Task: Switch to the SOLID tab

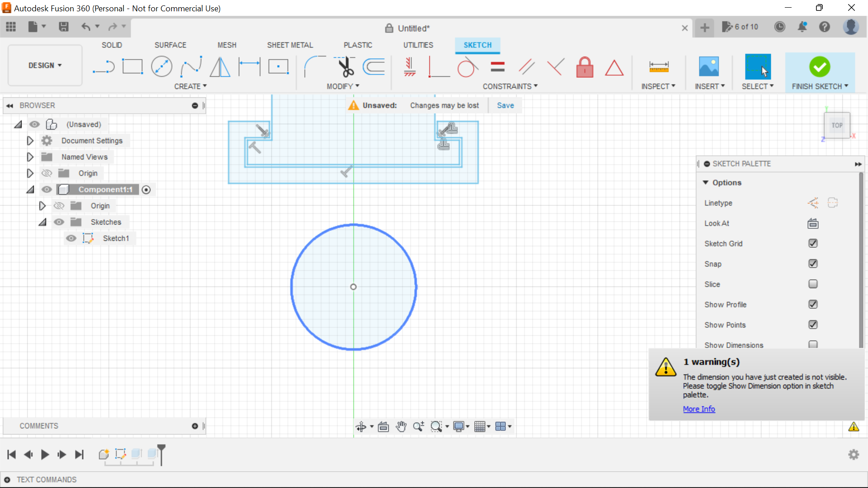Action: [112, 45]
